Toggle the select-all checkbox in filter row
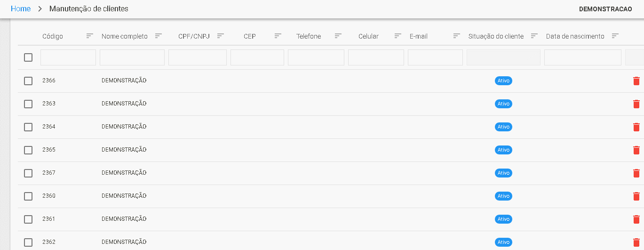Viewport: 644px width, 250px height. click(28, 57)
